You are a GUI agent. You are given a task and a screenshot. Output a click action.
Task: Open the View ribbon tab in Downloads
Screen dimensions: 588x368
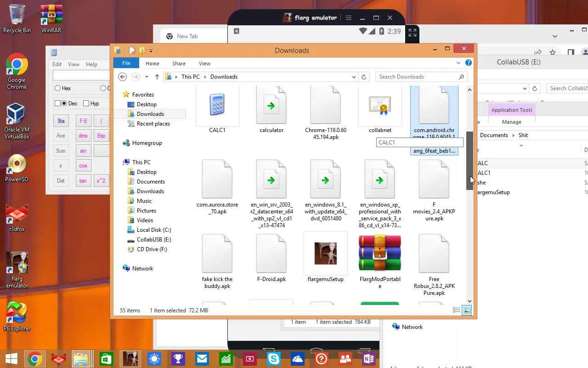click(x=204, y=63)
